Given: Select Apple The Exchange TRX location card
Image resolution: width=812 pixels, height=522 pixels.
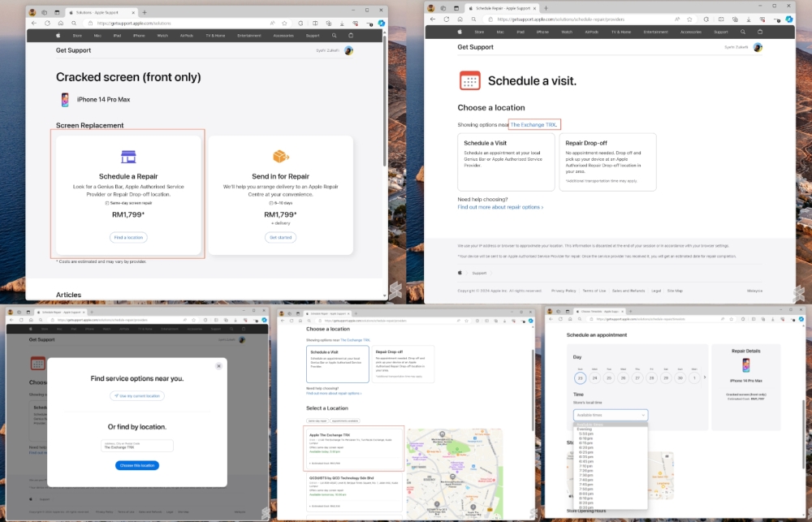Looking at the screenshot, I should point(354,448).
